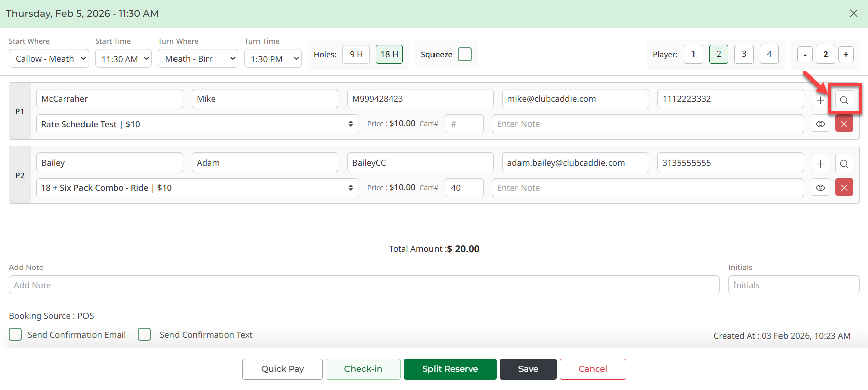The height and width of the screenshot is (390, 868).
Task: Remove player P2 with the red X
Action: point(844,188)
